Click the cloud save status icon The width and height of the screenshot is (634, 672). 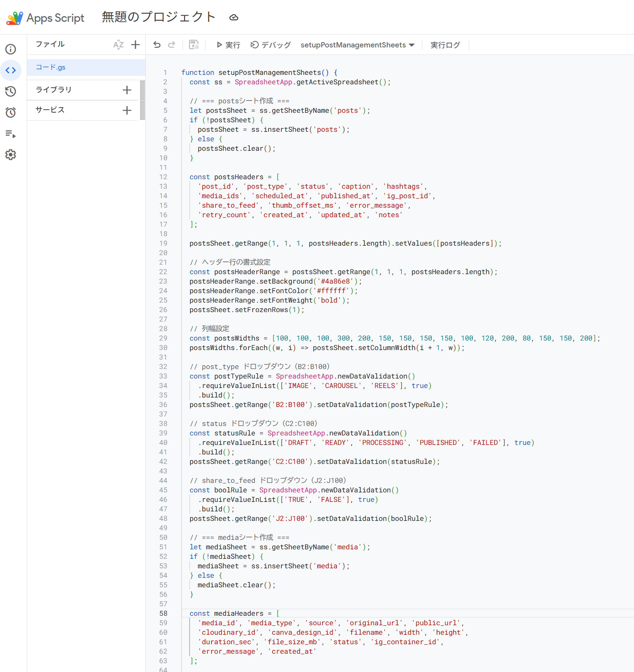pyautogui.click(x=234, y=18)
